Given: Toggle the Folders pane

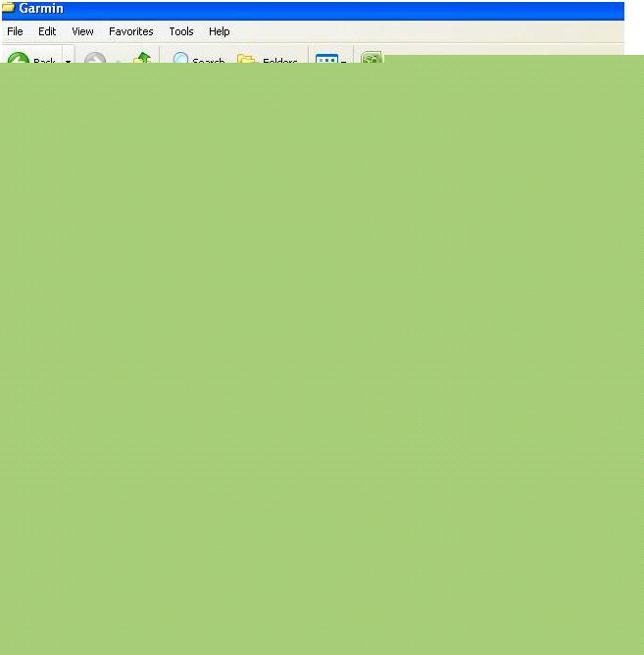Looking at the screenshot, I should point(268,58).
